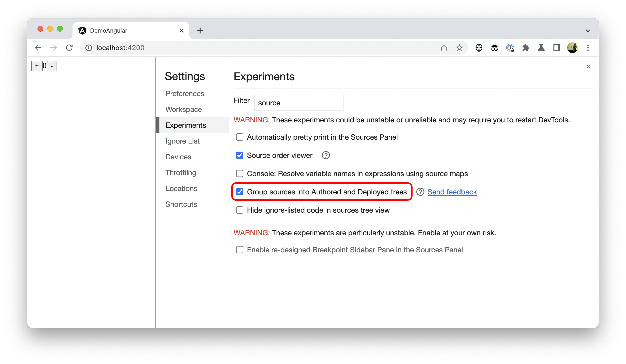Screen dimensions: 626x364
Task: Click the Chrome extensions puzzle icon
Action: coord(525,48)
